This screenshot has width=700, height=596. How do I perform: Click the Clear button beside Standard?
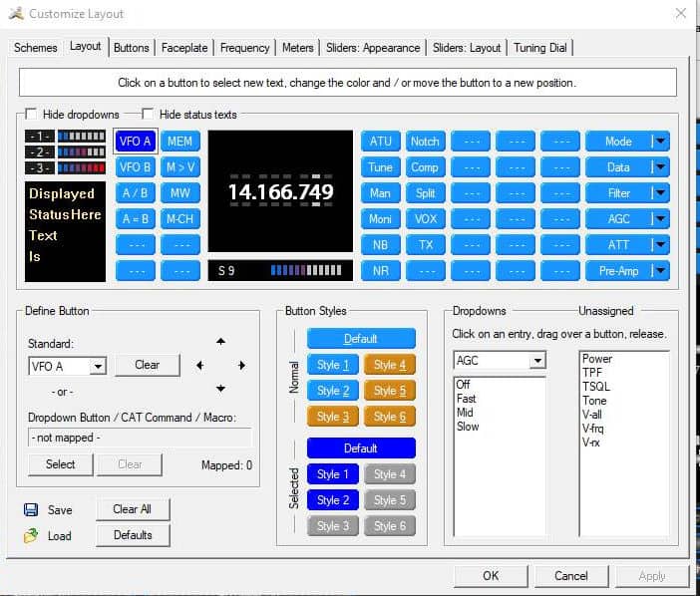pyautogui.click(x=148, y=365)
